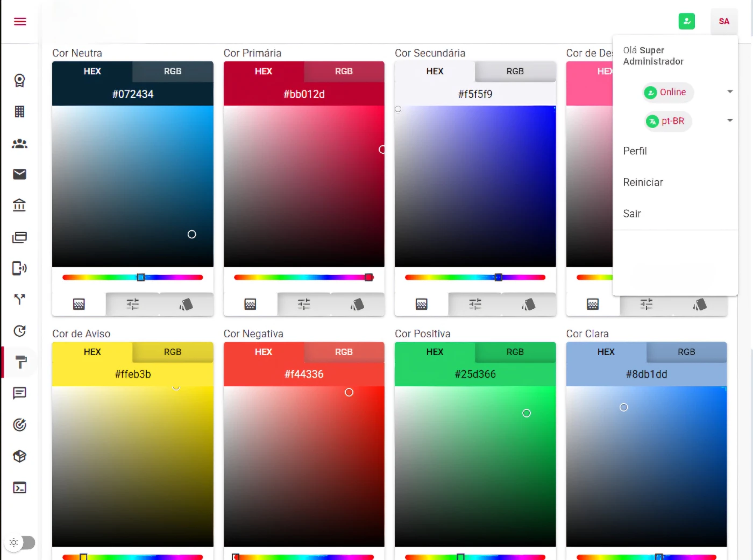This screenshot has width=753, height=560.
Task: Open the hamburger menu icon
Action: pos(20,22)
